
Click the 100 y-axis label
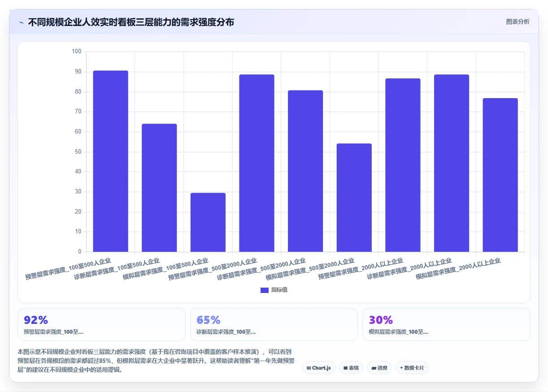76,52
